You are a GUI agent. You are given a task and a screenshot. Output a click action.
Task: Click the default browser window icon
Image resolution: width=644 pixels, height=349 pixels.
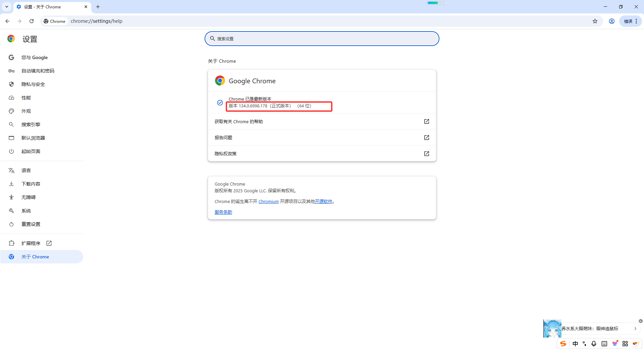(11, 138)
